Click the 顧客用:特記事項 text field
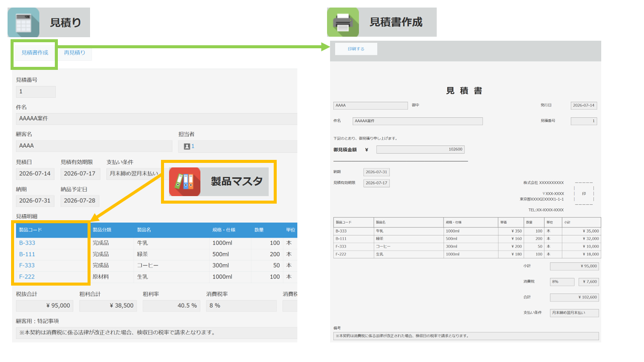644x362 pixels. click(x=156, y=333)
